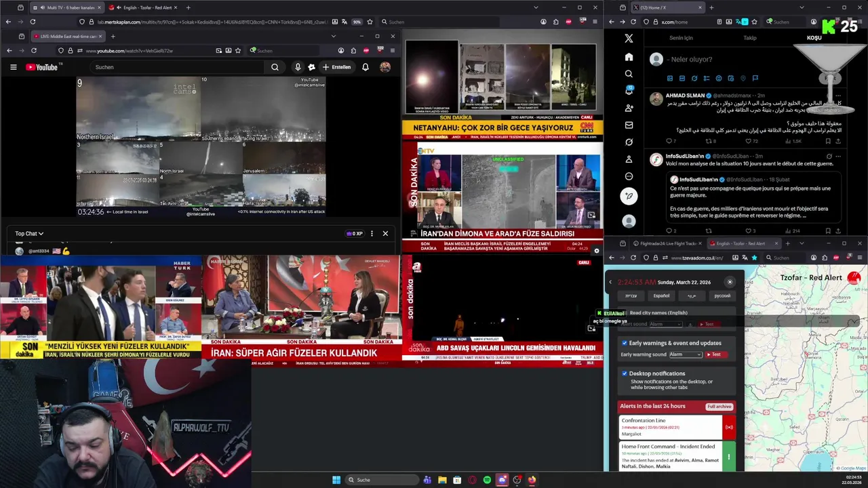Open the live chat three-dot options menu
Image resolution: width=868 pixels, height=488 pixels.
tap(372, 234)
